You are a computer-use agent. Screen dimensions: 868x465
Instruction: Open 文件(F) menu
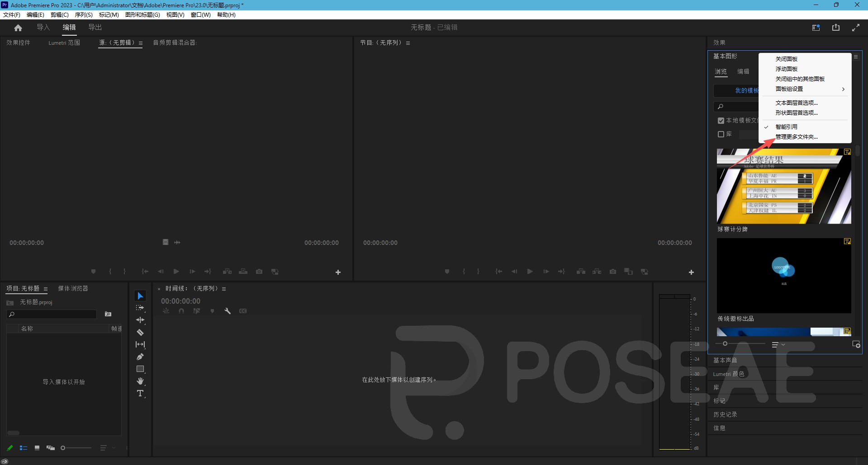coord(12,15)
